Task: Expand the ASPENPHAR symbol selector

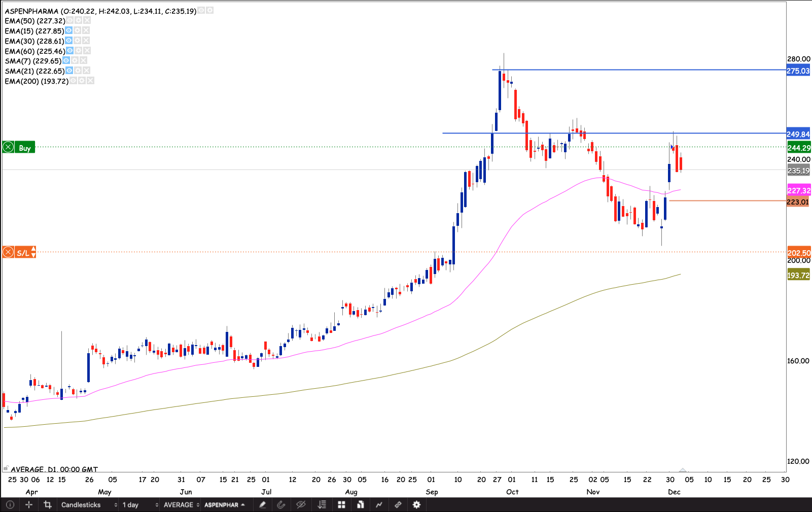Action: (x=224, y=505)
